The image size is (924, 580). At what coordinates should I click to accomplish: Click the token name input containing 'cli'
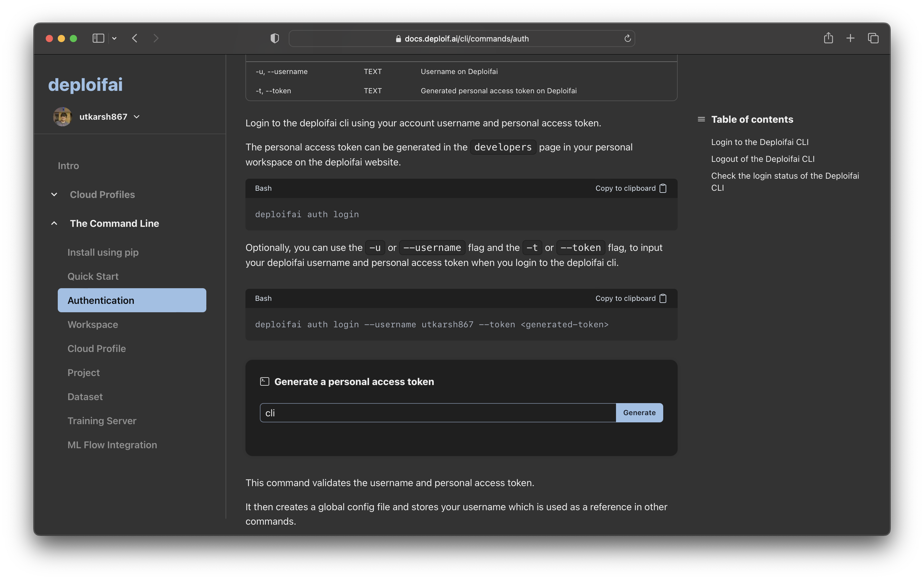point(438,413)
